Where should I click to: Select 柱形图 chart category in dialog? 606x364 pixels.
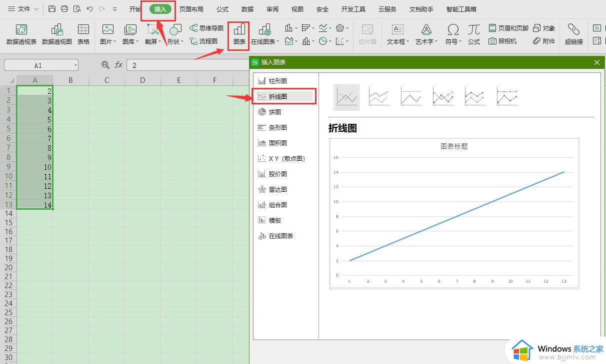[285, 81]
